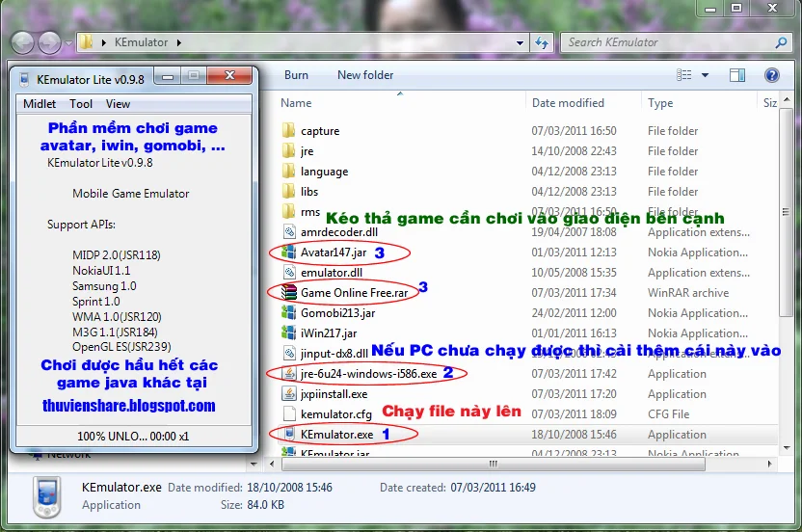This screenshot has height=532, width=802.
Task: Sort by Date modified column header
Action: (x=568, y=103)
